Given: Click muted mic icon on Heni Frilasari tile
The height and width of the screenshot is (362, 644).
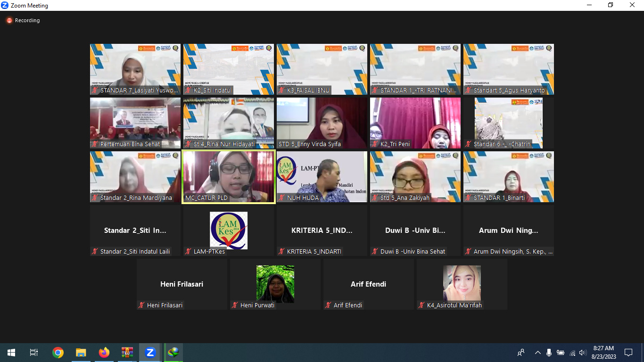Looking at the screenshot, I should [x=141, y=305].
